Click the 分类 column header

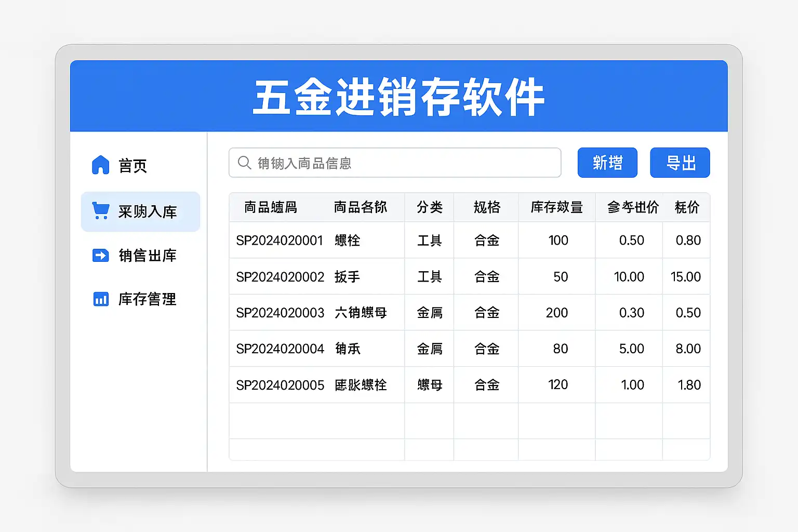(429, 207)
